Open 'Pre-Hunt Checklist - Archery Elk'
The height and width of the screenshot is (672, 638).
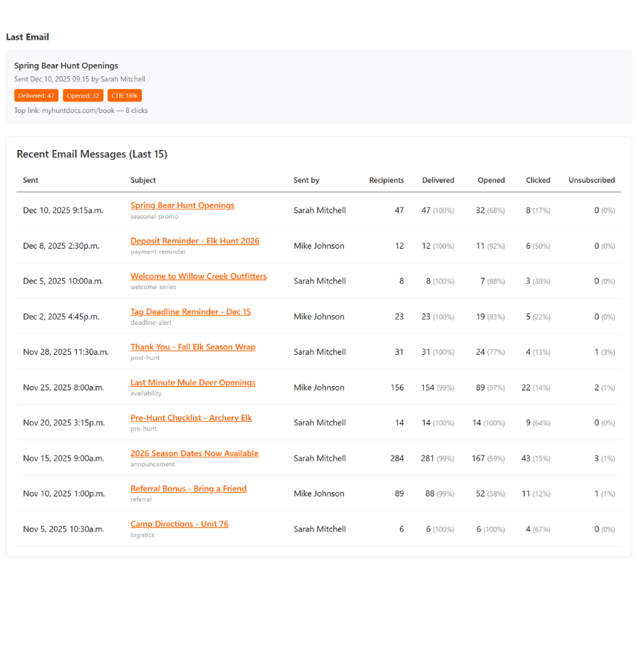point(190,417)
